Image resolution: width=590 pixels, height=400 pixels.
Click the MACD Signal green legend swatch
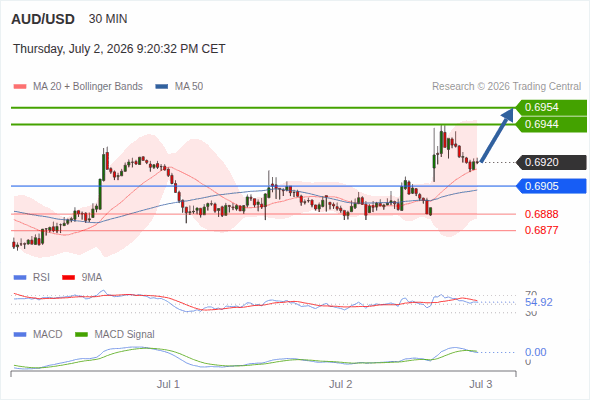click(82, 334)
